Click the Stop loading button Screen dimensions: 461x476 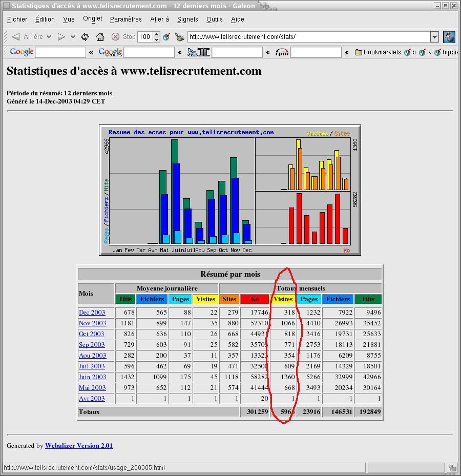tap(123, 37)
